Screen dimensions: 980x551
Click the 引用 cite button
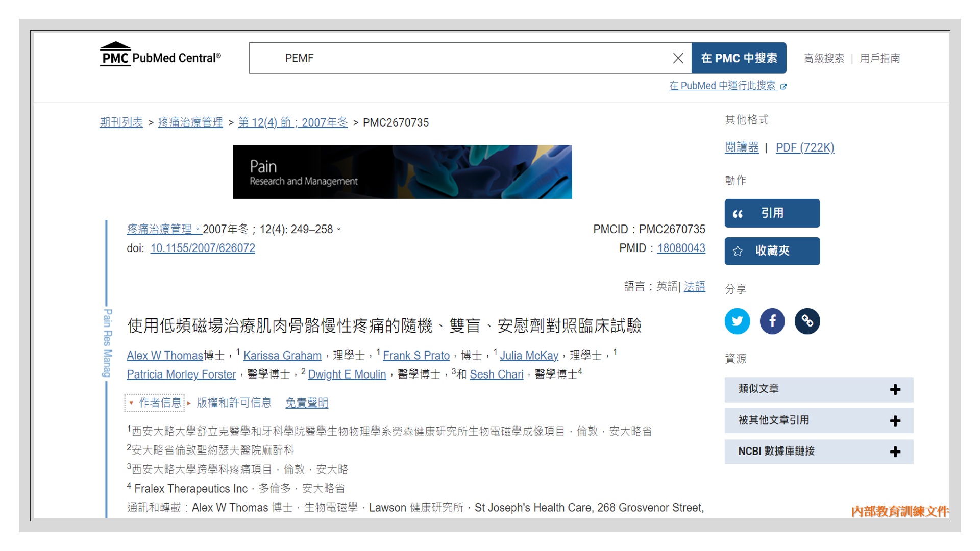click(x=772, y=213)
